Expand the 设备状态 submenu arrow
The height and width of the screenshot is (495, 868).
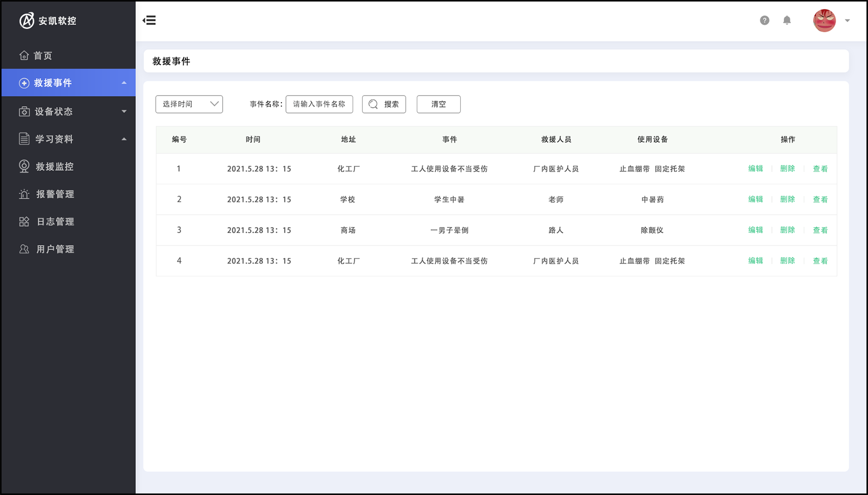tap(124, 112)
